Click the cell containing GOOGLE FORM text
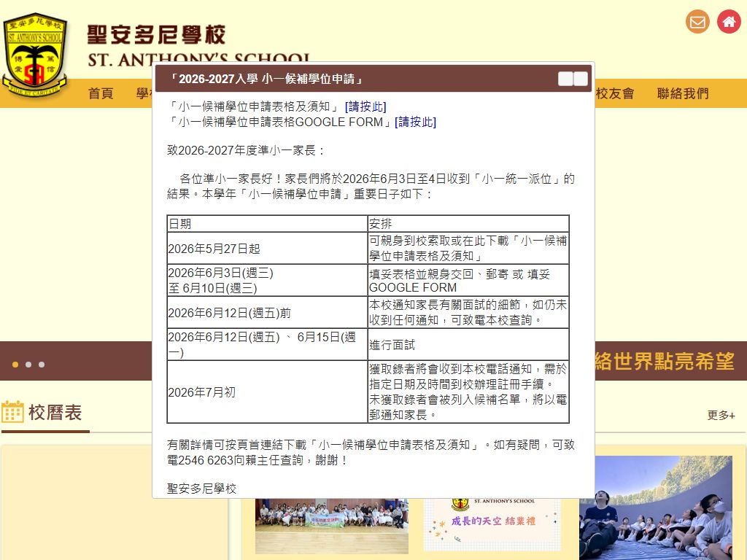Image resolution: width=747 pixels, height=560 pixels. pyautogui.click(x=468, y=281)
